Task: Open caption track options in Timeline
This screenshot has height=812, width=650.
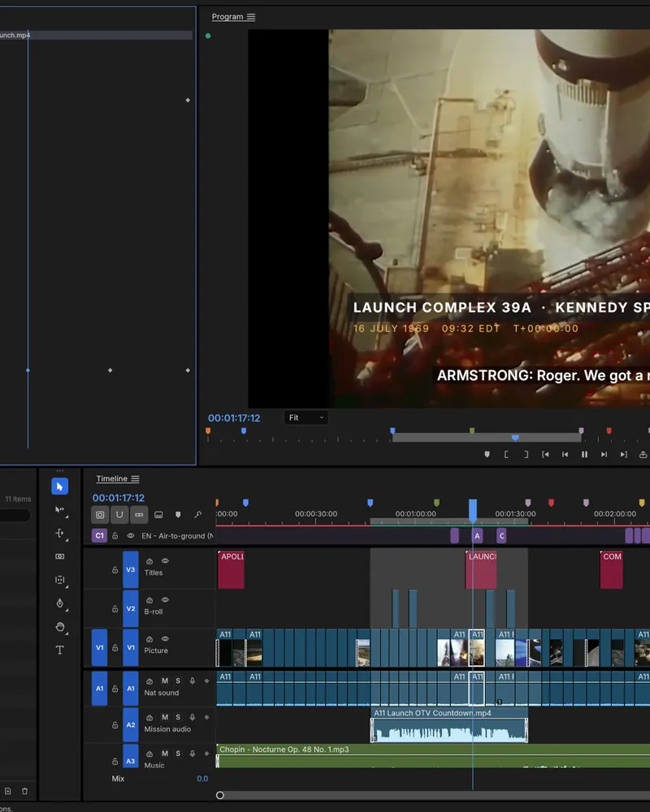Action: click(x=158, y=515)
